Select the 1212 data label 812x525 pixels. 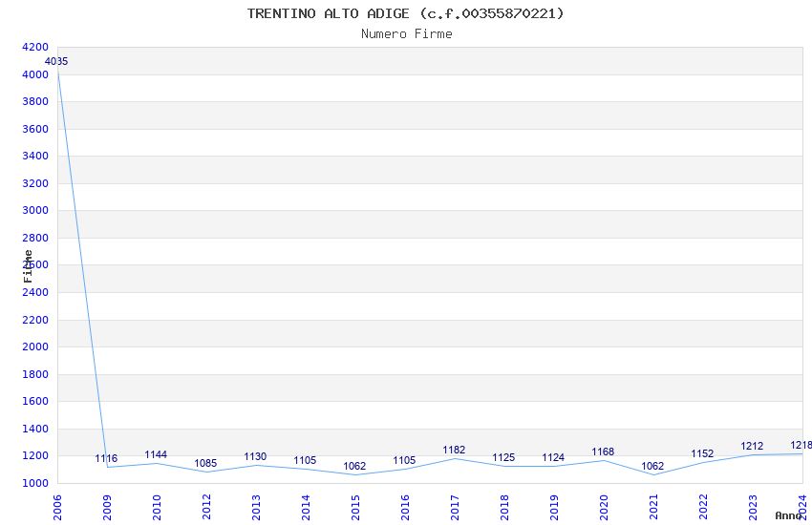point(752,447)
